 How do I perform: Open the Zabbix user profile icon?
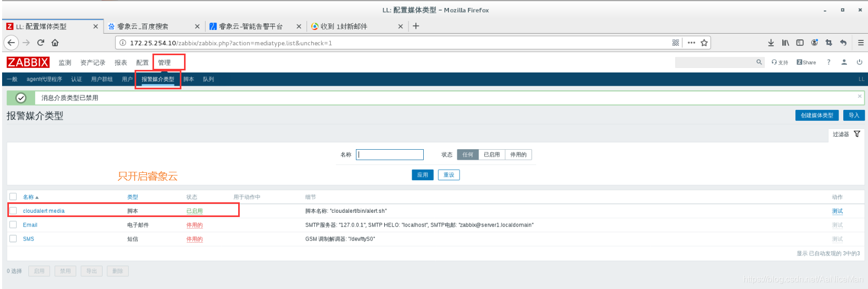coord(844,62)
